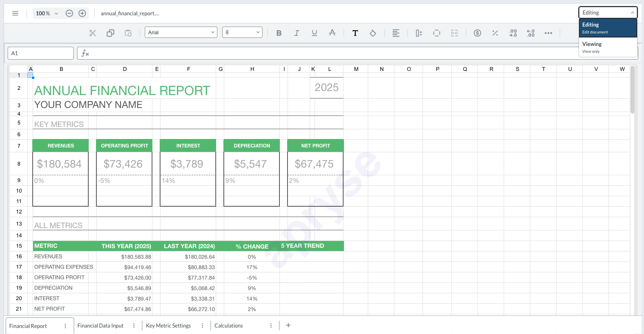Click the 17% change cell
The image size is (644, 334).
pos(252,267)
